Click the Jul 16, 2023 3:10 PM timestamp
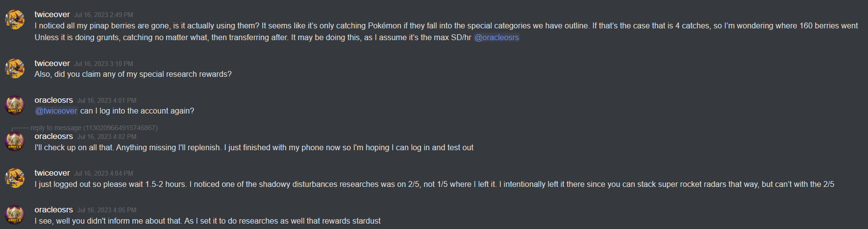The image size is (868, 229). tap(103, 64)
